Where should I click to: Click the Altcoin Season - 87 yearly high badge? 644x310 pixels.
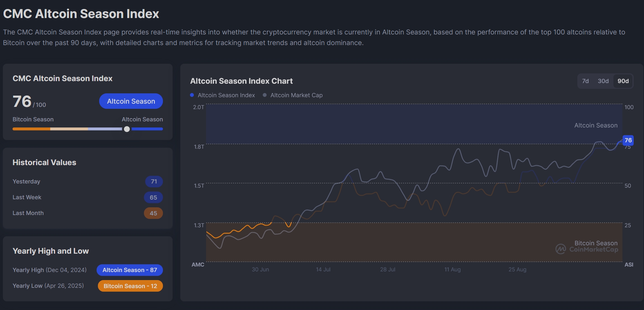pos(130,270)
